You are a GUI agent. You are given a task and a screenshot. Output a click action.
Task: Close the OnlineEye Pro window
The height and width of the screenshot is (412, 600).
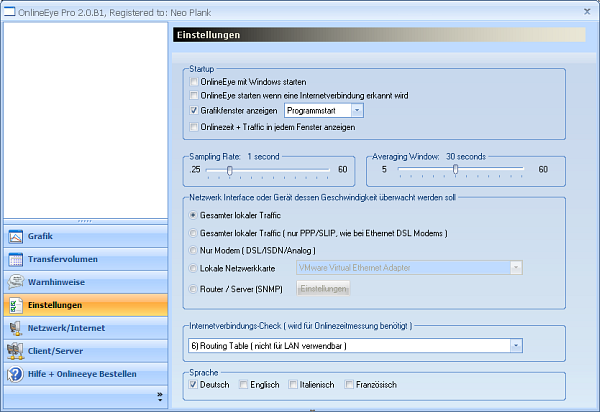click(587, 11)
